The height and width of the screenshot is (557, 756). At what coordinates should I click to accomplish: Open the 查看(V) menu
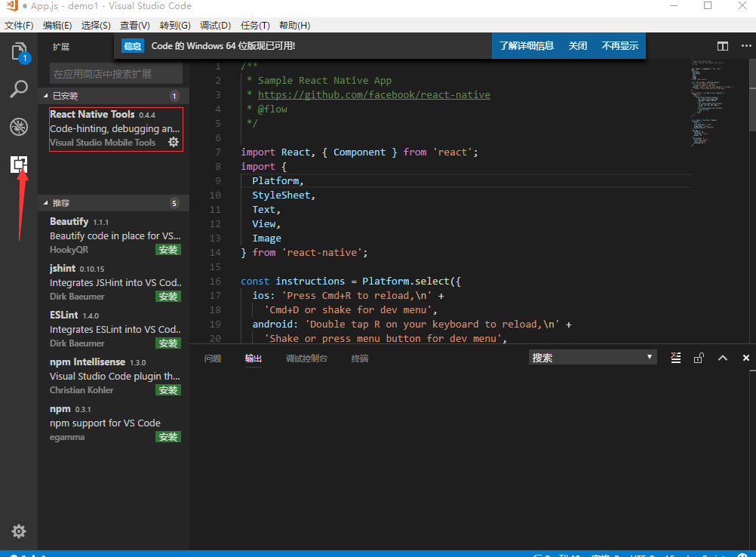tap(135, 26)
